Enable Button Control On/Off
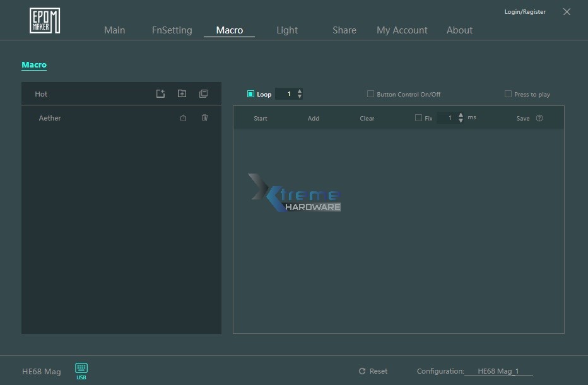This screenshot has width=588, height=385. tap(371, 93)
